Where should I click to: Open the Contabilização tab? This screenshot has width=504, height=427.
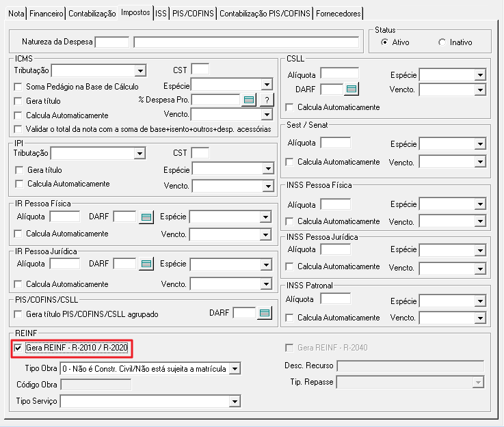92,14
